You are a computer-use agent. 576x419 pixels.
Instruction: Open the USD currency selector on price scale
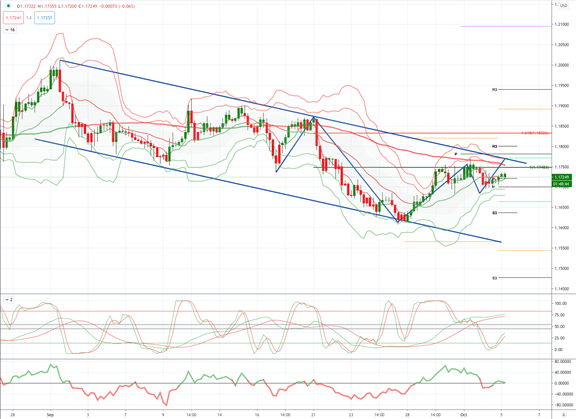click(564, 5)
